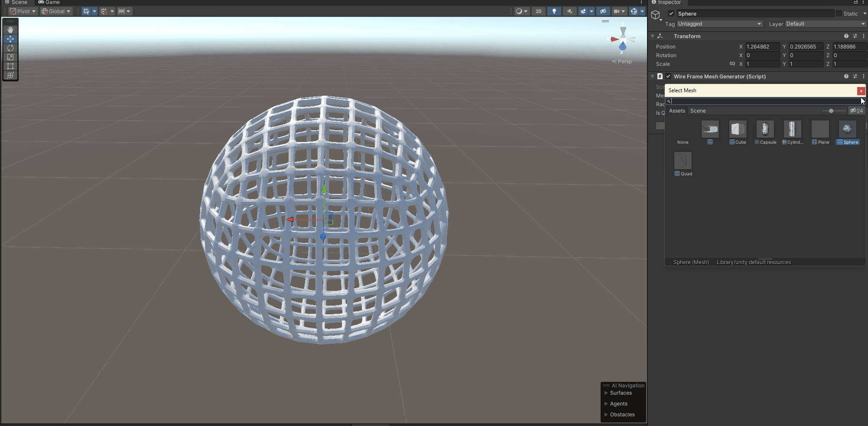
Task: Select the Capsule mesh thumbnail
Action: pyautogui.click(x=765, y=129)
